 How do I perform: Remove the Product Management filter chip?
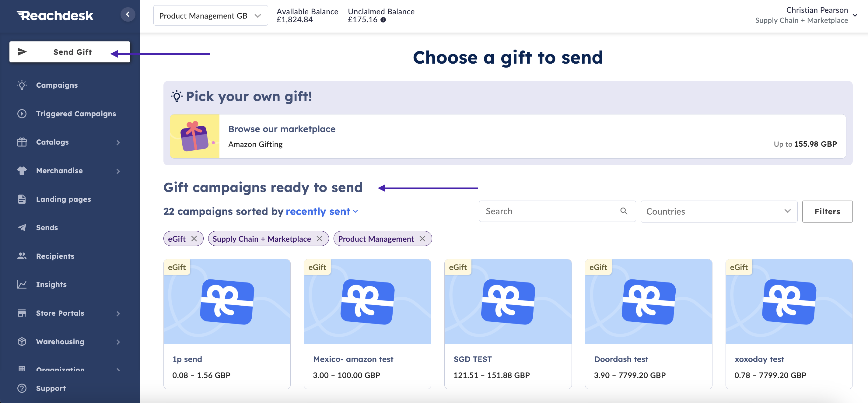pyautogui.click(x=422, y=239)
